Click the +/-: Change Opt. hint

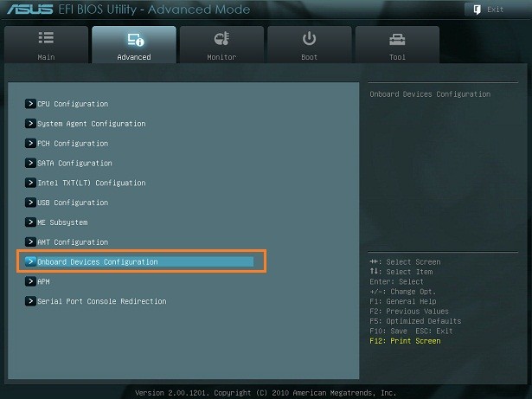tap(403, 292)
